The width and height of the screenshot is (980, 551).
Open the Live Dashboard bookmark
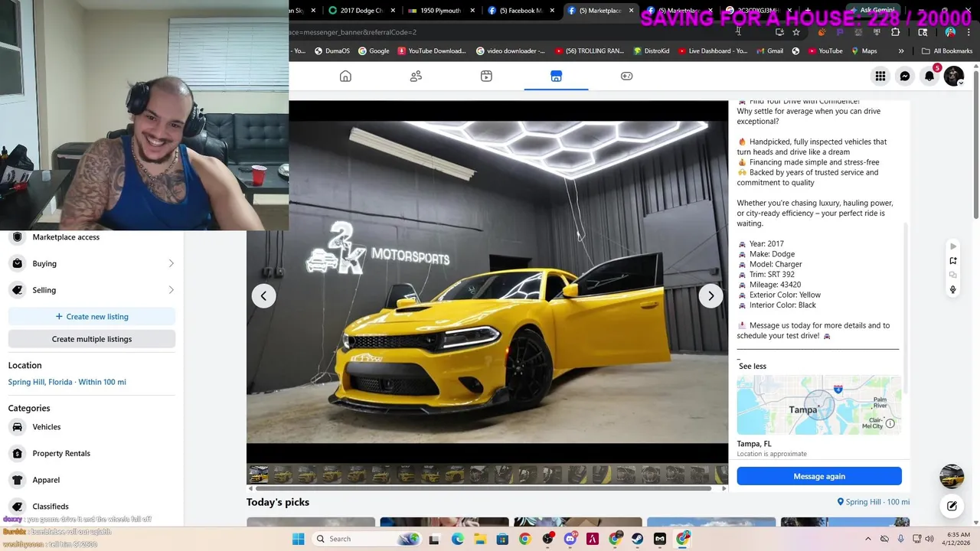pyautogui.click(x=712, y=51)
